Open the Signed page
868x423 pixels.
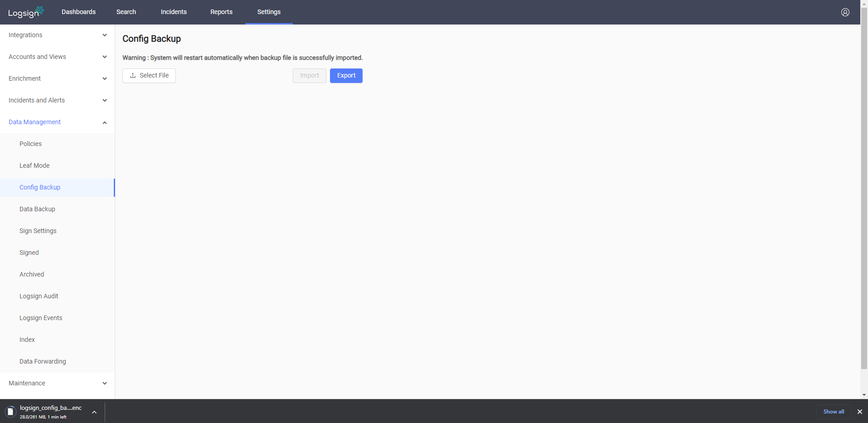click(57, 253)
